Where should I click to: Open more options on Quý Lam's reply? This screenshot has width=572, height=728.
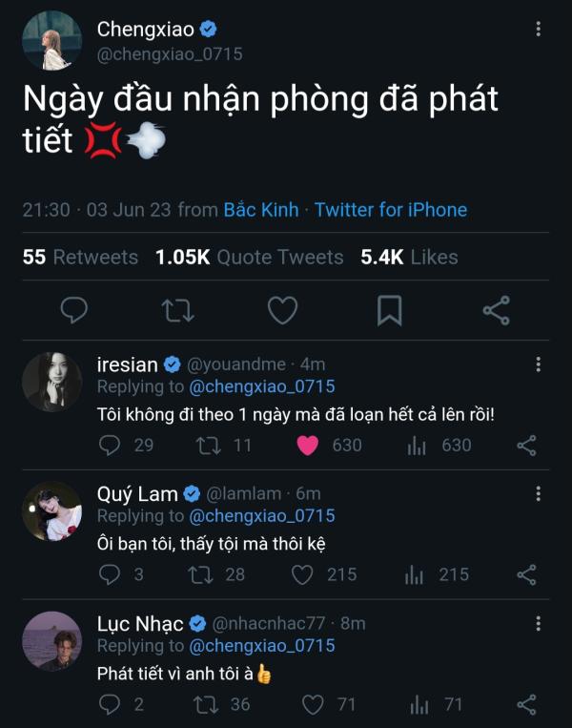pyautogui.click(x=539, y=493)
